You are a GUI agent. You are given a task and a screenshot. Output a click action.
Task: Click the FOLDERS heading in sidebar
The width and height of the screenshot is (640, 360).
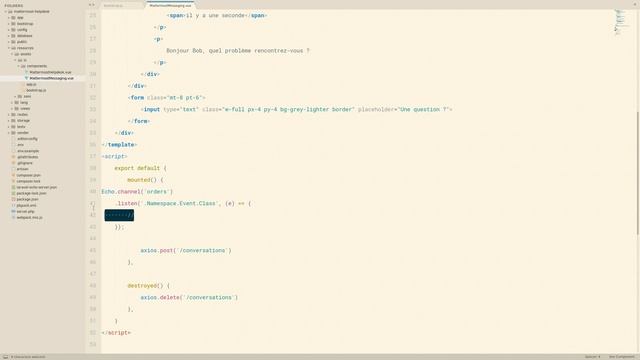point(14,6)
